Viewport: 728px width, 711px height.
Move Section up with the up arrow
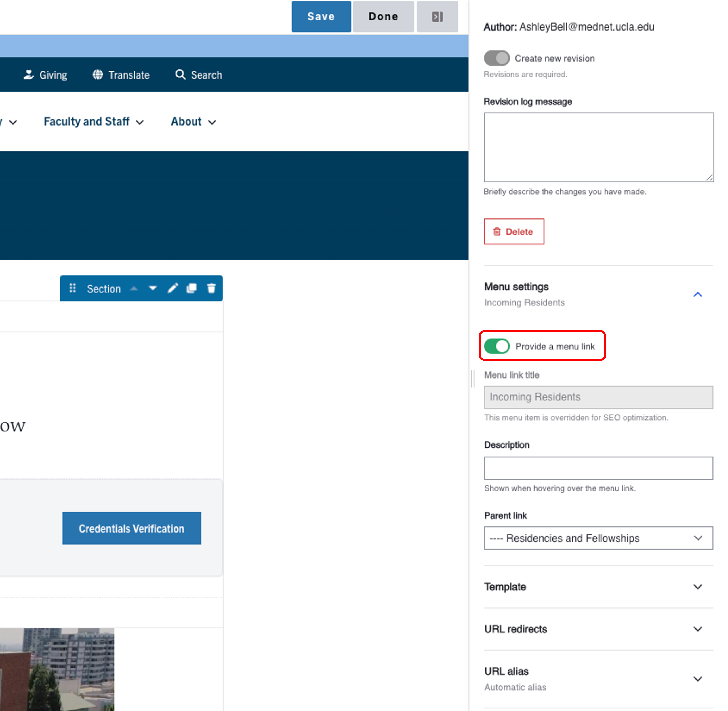click(x=134, y=288)
